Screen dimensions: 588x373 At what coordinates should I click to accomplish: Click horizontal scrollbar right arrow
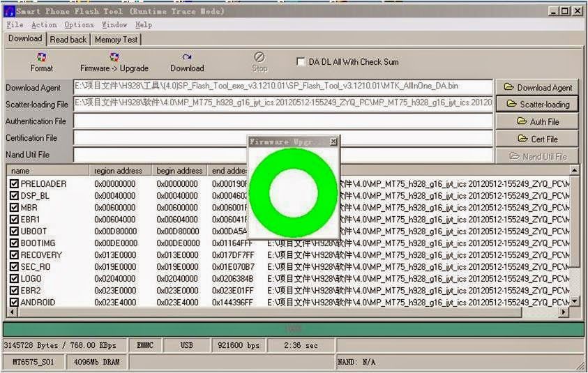[564, 312]
